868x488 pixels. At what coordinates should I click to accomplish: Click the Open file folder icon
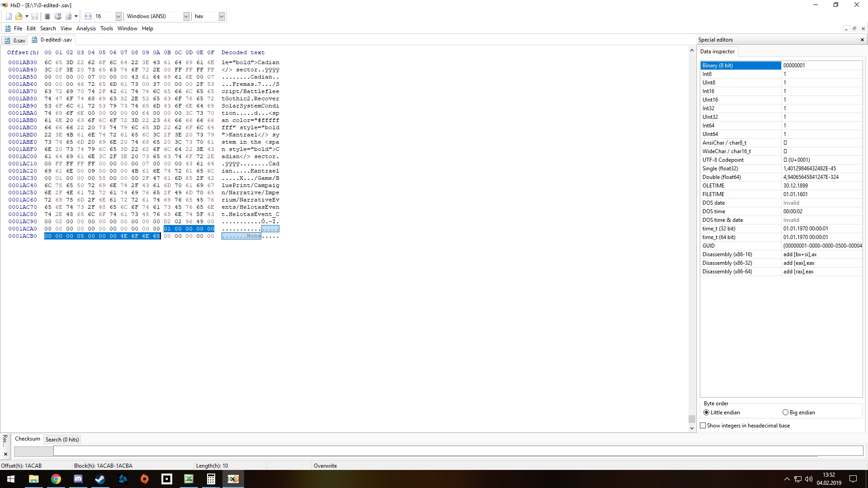pyautogui.click(x=19, y=16)
